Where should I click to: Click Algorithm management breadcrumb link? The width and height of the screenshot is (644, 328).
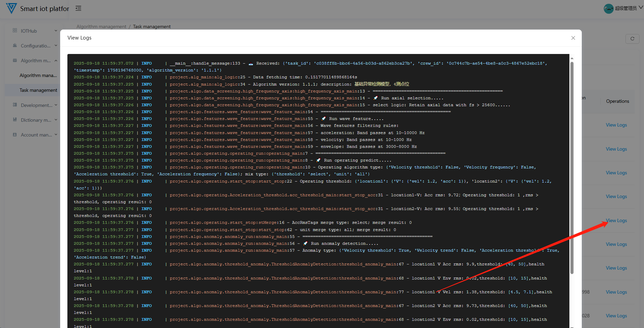point(101,26)
